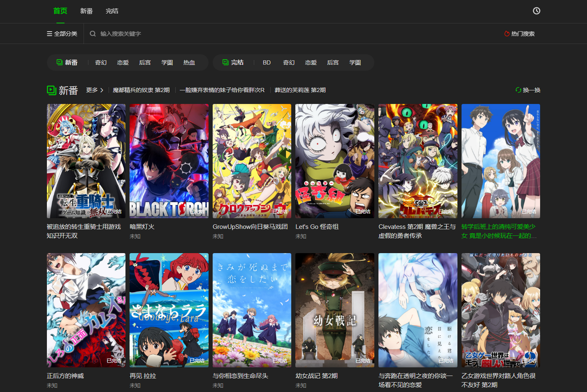Click the magnifier search icon
Screen dimensions: 587x392
(93, 34)
